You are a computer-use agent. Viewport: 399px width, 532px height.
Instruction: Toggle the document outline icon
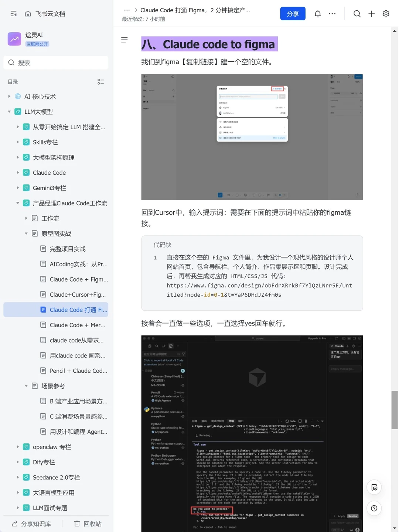pyautogui.click(x=125, y=40)
